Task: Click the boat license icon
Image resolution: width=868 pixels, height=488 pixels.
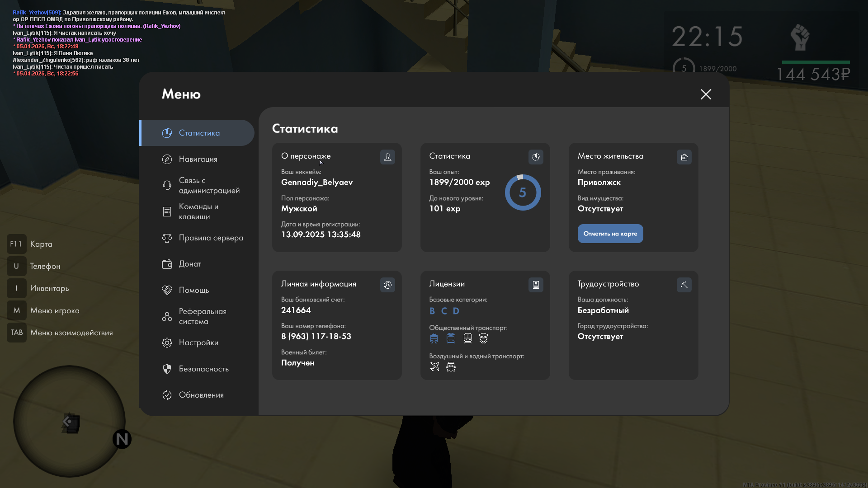Action: (x=451, y=367)
